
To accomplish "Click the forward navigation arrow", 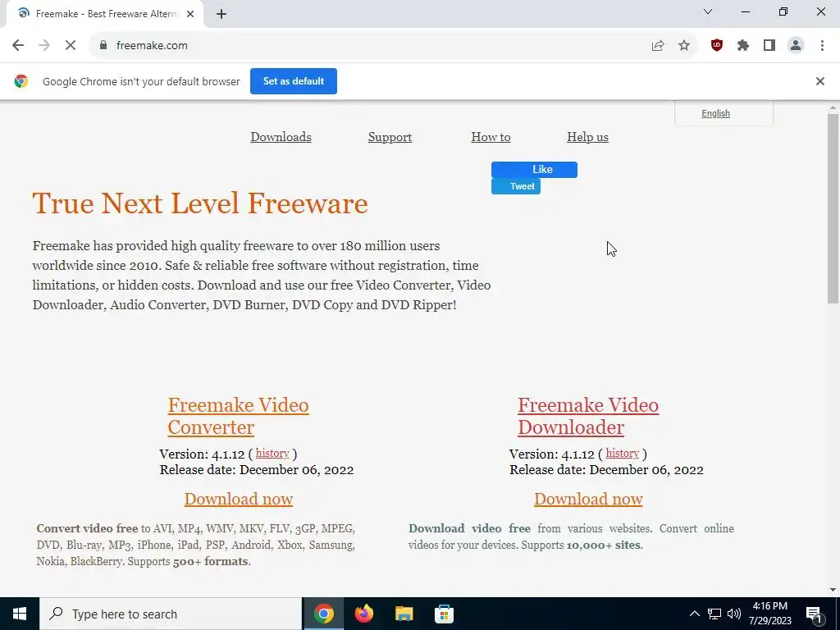I will pyautogui.click(x=44, y=46).
